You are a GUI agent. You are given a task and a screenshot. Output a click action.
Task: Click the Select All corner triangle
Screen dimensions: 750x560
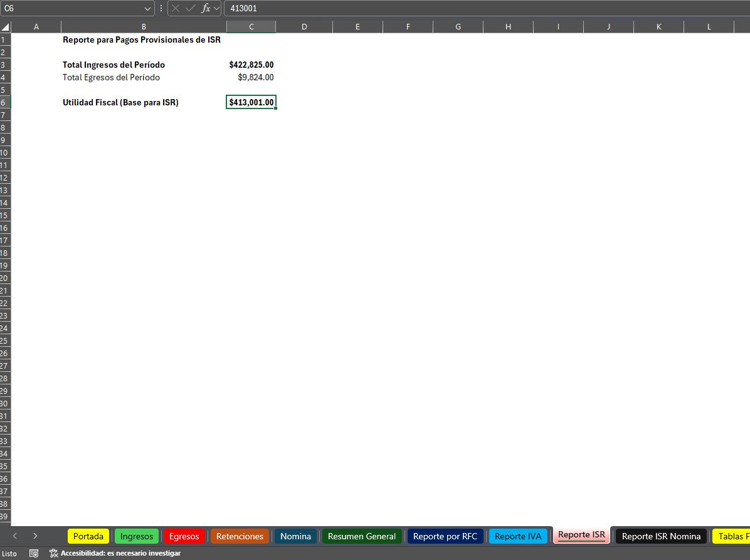tap(6, 27)
